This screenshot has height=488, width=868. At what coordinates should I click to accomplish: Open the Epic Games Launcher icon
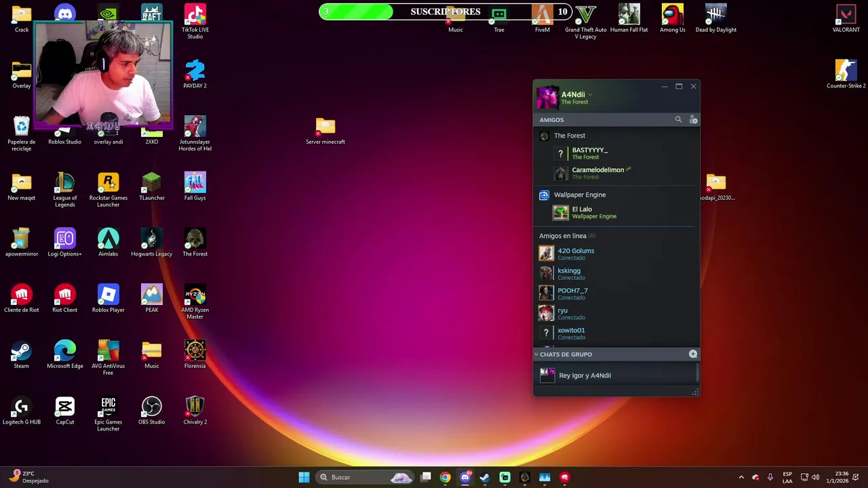tap(108, 415)
